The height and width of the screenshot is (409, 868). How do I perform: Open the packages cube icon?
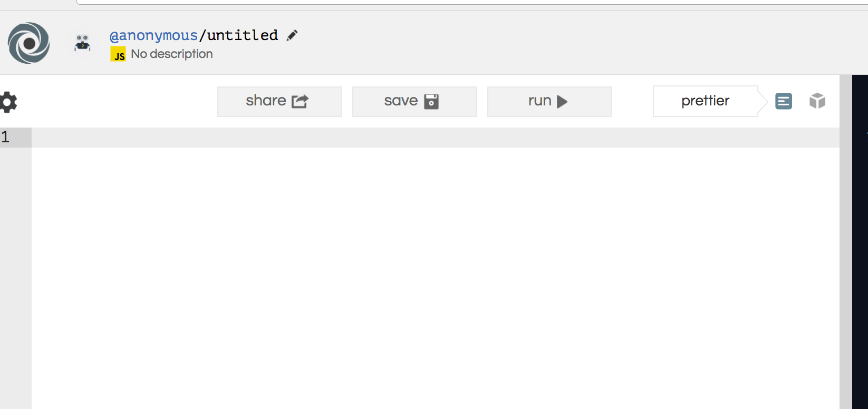tap(817, 101)
